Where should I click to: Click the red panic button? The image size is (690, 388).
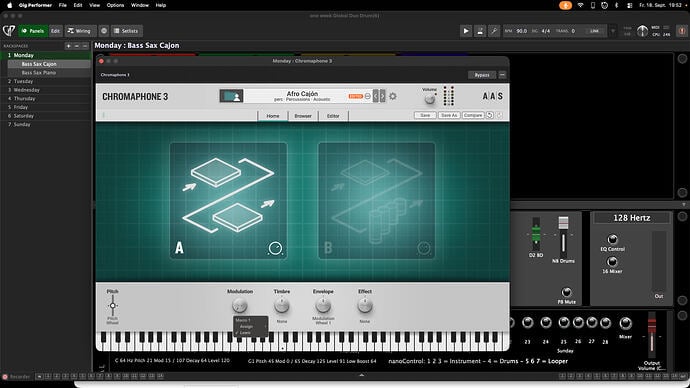tap(682, 31)
